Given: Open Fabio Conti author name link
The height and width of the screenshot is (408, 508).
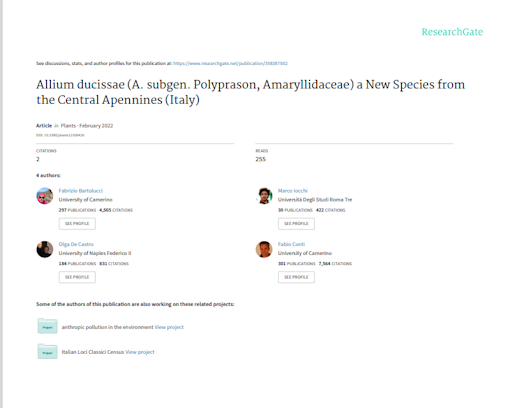Looking at the screenshot, I should [x=291, y=244].
